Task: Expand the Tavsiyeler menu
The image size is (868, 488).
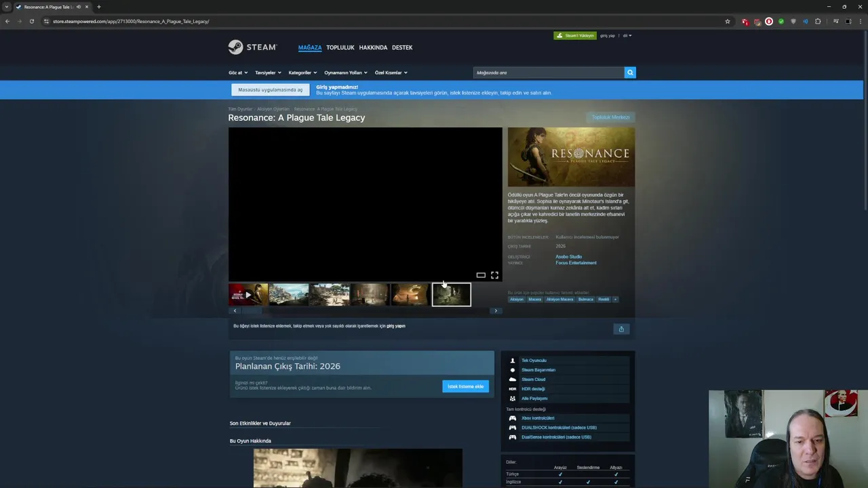Action: [x=268, y=73]
